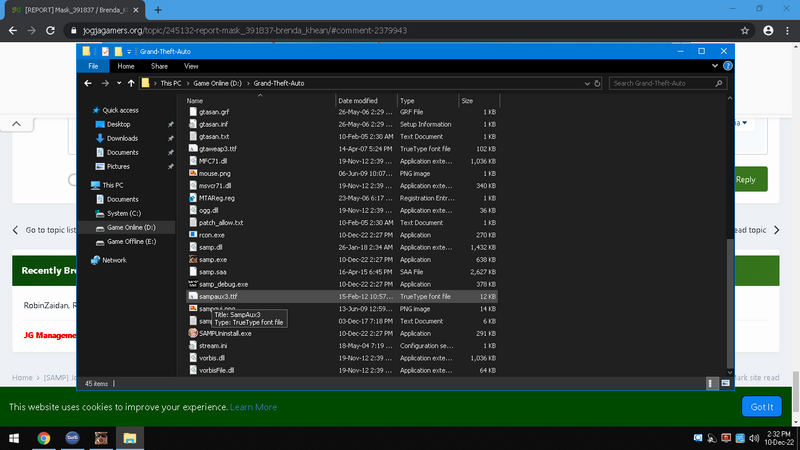Select This PC in navigation pane

pos(112,185)
